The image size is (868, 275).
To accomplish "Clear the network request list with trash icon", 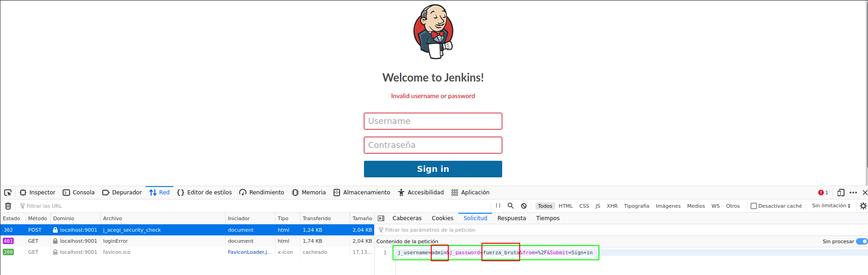I will (8, 206).
